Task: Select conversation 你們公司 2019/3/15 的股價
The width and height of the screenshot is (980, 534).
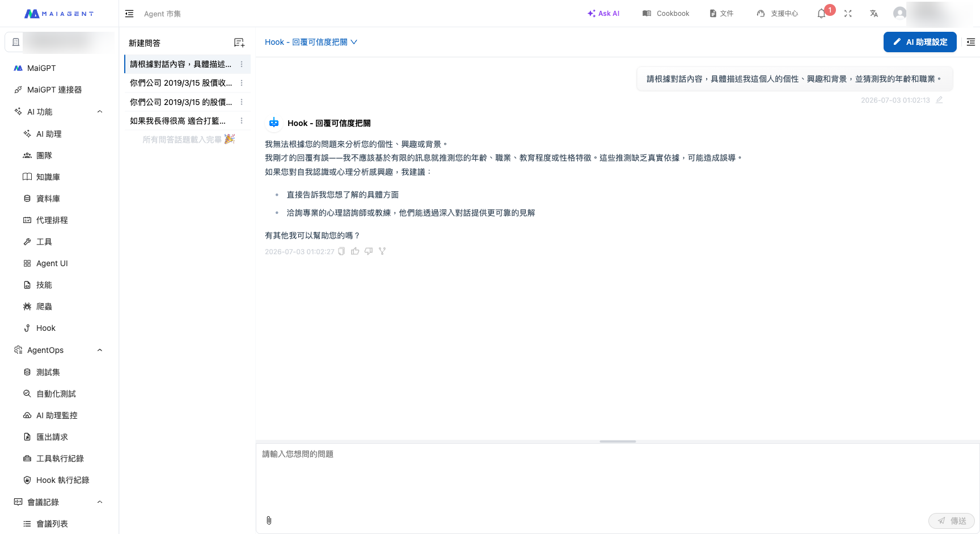Action: coord(181,102)
